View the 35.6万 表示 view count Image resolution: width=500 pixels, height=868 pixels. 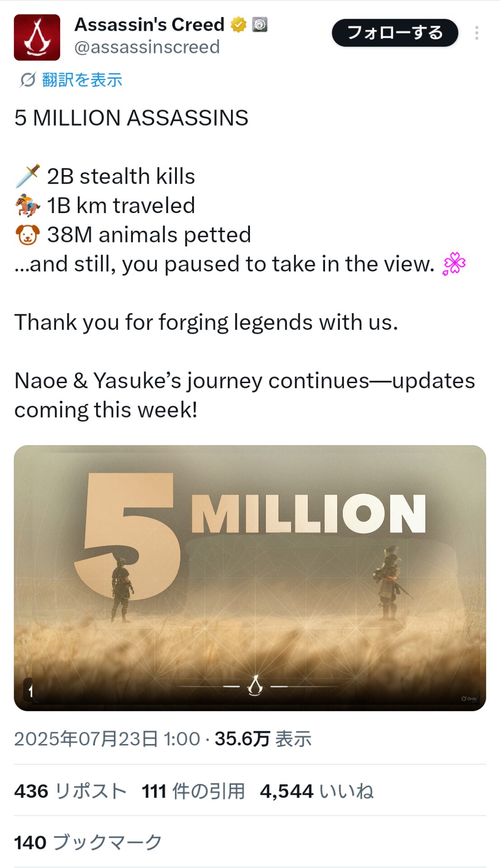click(263, 739)
